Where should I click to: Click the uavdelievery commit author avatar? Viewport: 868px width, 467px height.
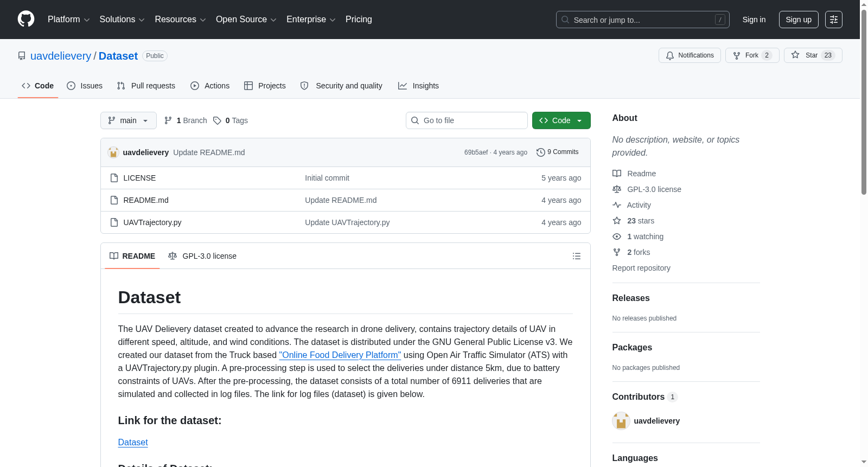pyautogui.click(x=113, y=152)
